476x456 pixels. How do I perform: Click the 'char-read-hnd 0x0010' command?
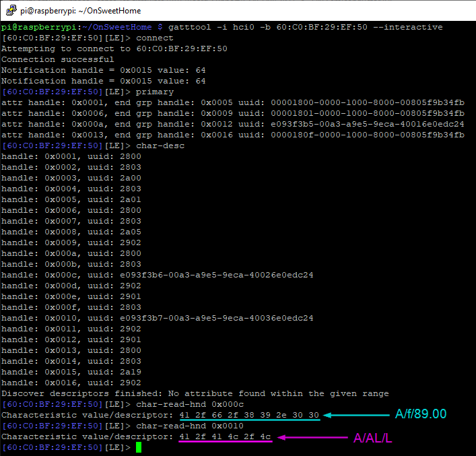tap(190, 426)
